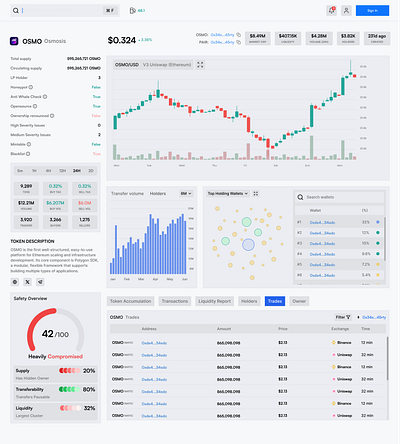Image resolution: width=400 pixels, height=444 pixels.
Task: Open the Token Accumulation tab
Action: (x=131, y=301)
